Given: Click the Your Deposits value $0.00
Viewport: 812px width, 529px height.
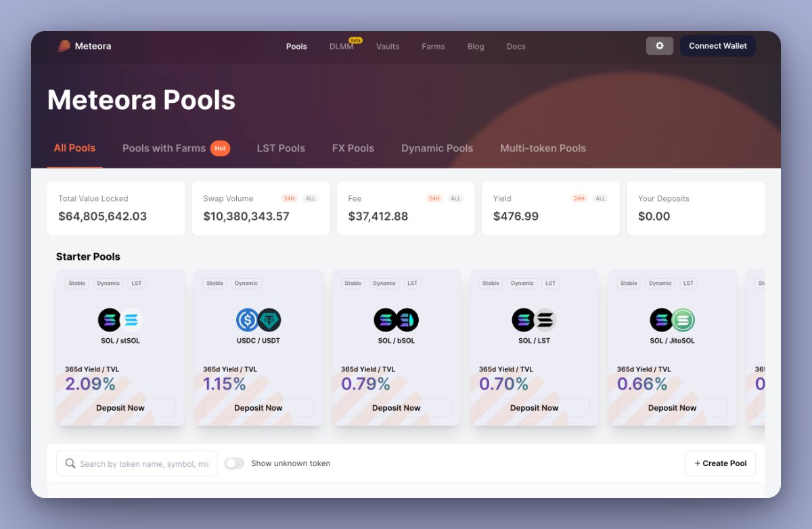Looking at the screenshot, I should click(x=654, y=216).
